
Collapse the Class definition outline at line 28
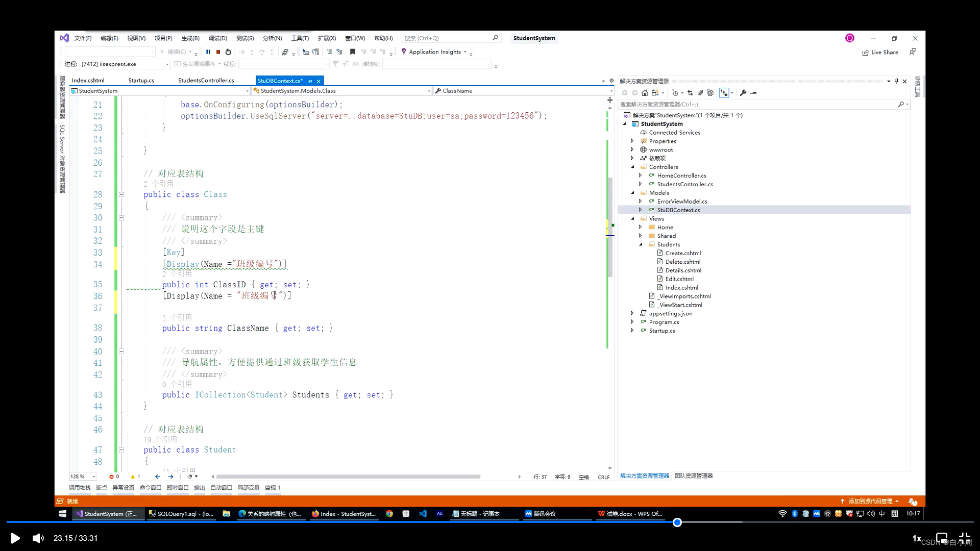point(121,194)
